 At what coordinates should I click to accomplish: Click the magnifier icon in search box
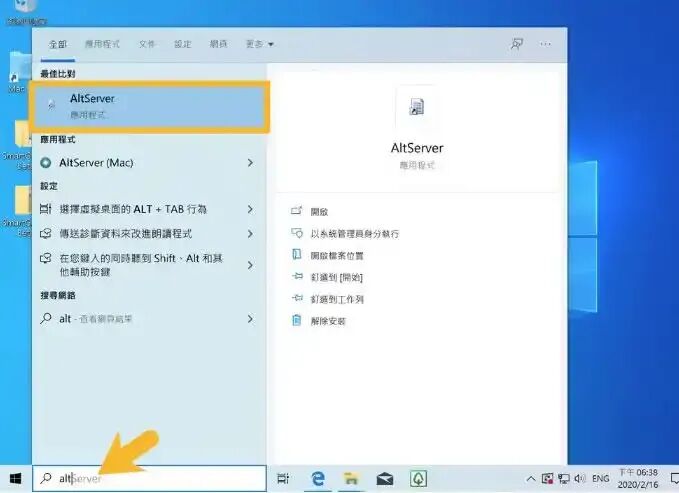point(45,478)
